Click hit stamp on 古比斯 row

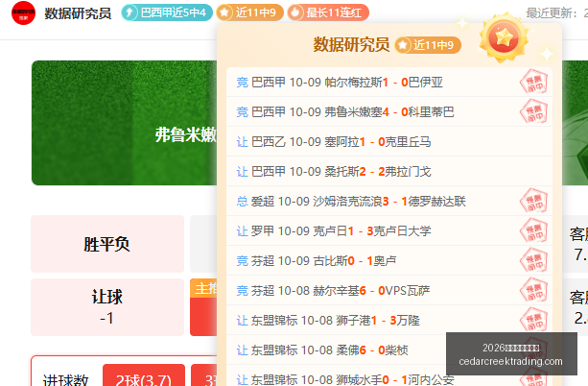[533, 260]
